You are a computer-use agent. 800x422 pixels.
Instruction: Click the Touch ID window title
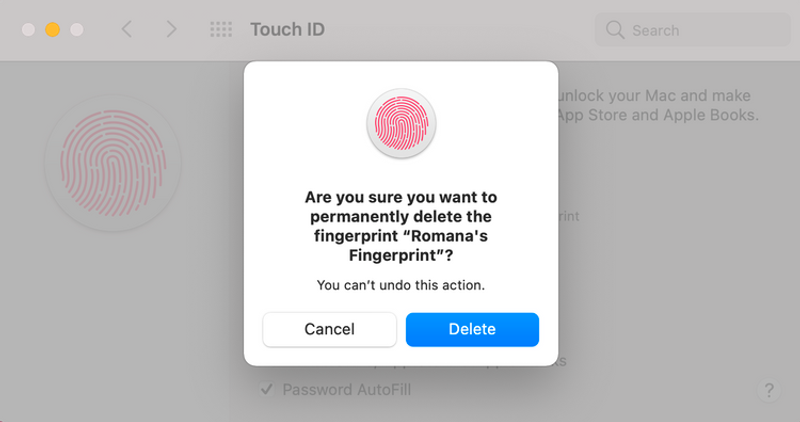287,29
